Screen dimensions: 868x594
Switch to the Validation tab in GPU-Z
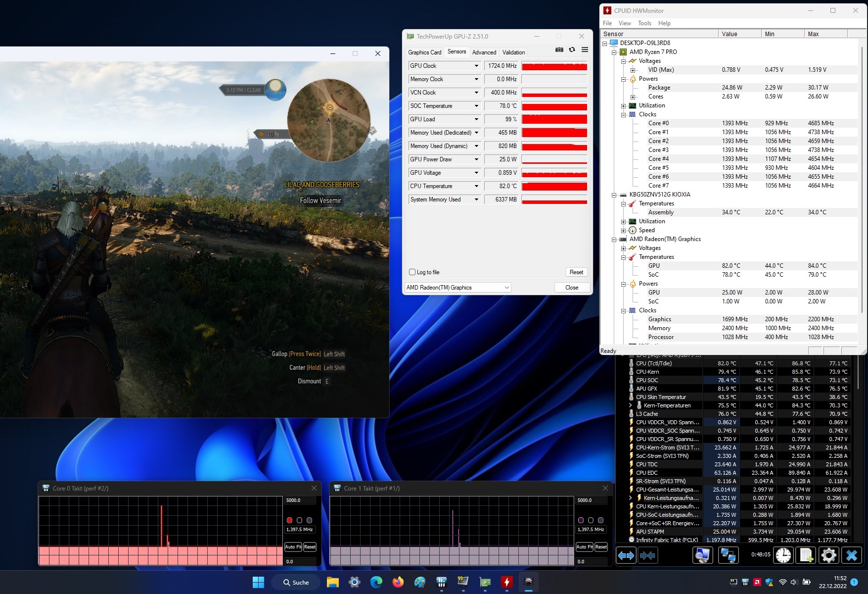click(513, 52)
